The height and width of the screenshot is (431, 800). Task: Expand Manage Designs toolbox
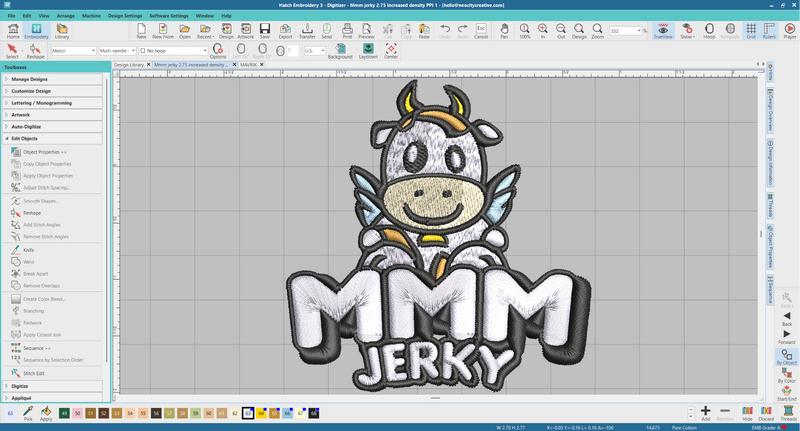click(x=53, y=79)
